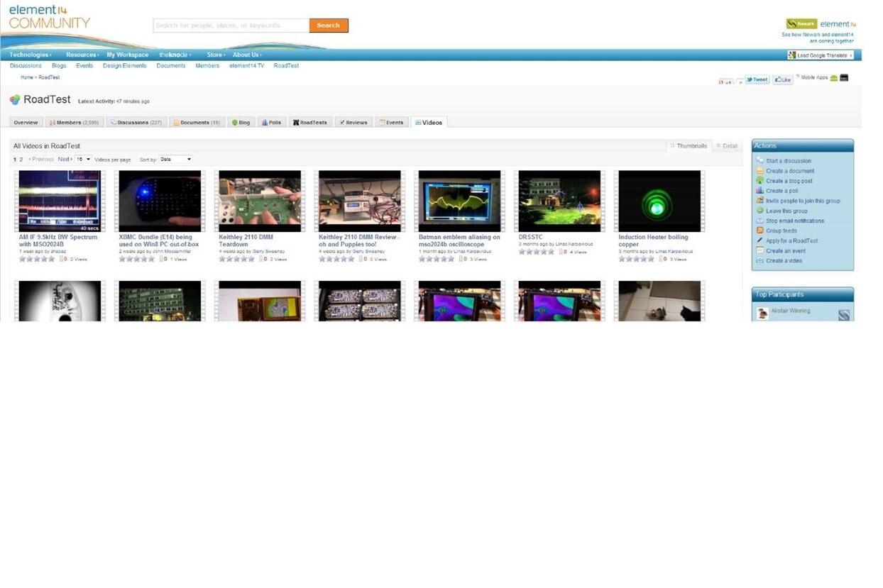The image size is (883, 588).
Task: Click the Create an event calendar icon
Action: (760, 250)
